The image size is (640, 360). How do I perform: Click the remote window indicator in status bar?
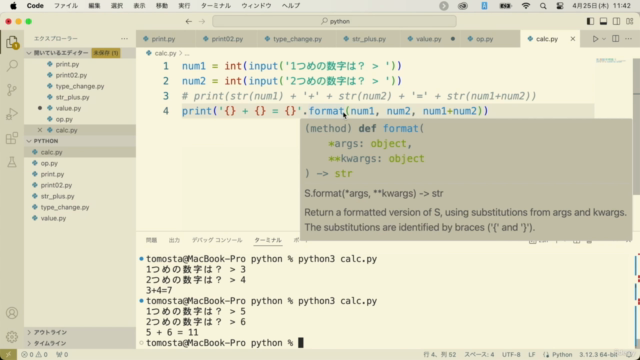tap(8, 355)
